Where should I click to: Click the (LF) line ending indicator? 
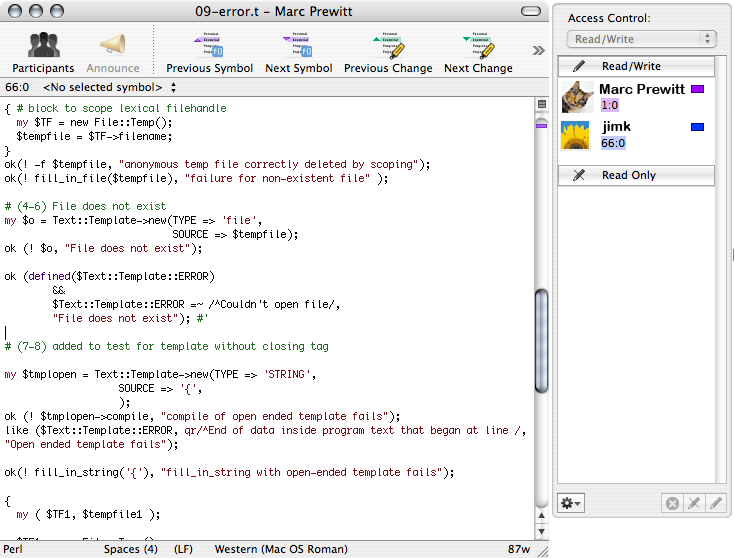[x=184, y=549]
